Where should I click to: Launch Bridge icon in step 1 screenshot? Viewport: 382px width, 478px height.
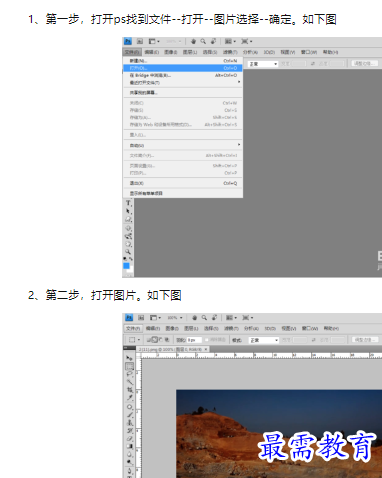pos(140,41)
